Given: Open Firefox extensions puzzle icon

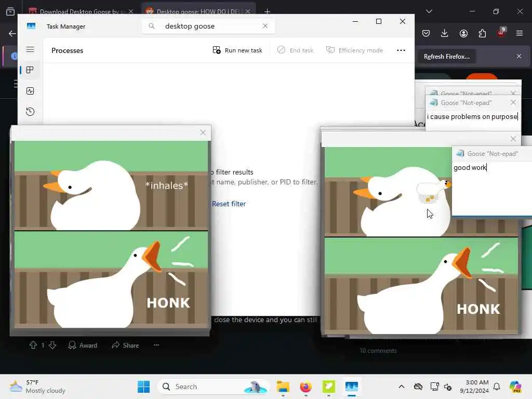Looking at the screenshot, I should pos(482,33).
